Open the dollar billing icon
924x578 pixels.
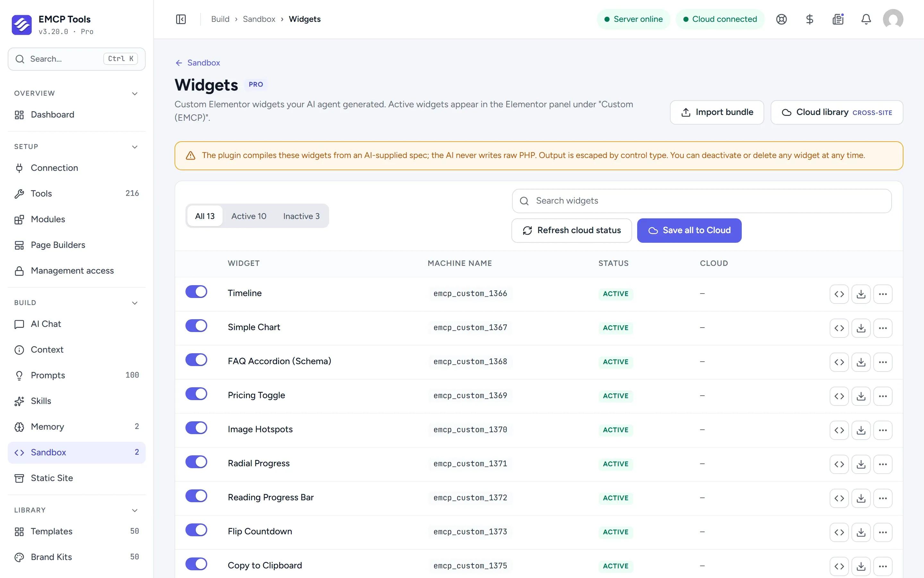[x=809, y=19]
